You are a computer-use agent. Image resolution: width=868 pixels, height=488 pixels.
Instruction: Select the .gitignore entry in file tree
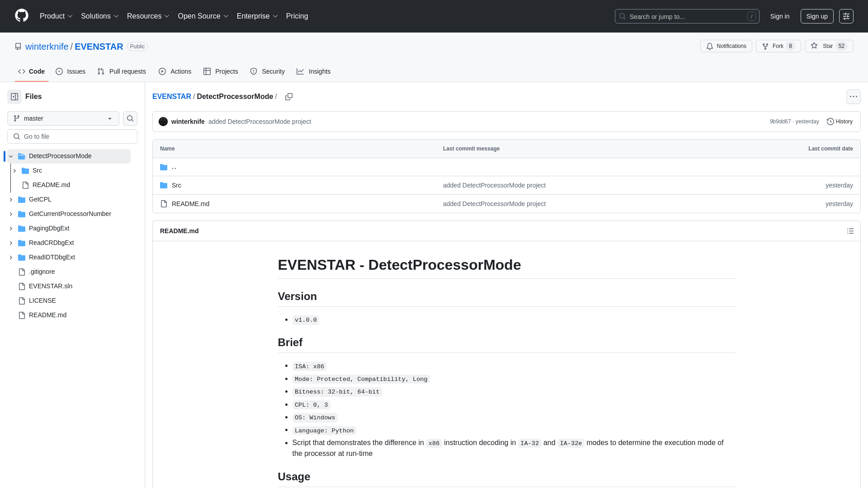coord(42,272)
